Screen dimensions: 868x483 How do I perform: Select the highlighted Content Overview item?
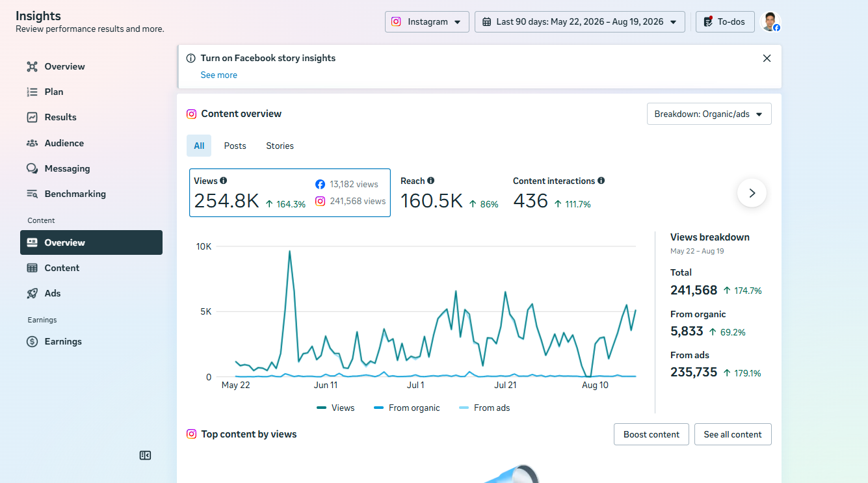pyautogui.click(x=91, y=242)
